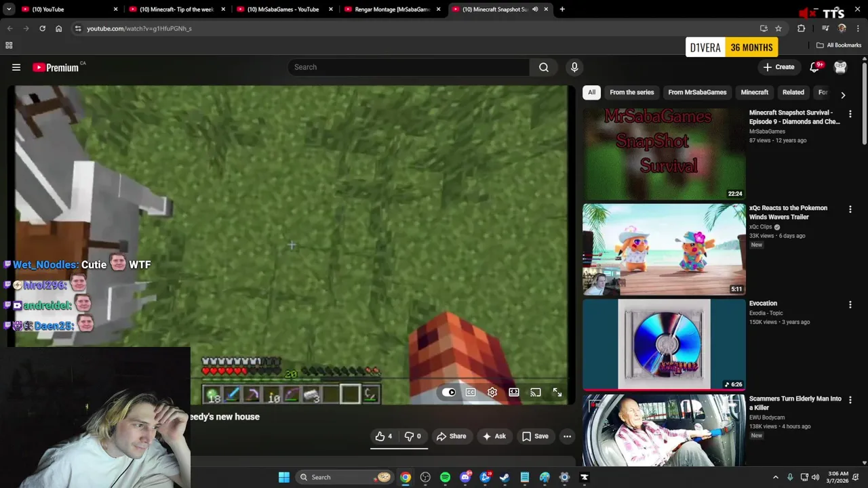
Task: Cast video with Play on TV icon
Action: point(536,392)
